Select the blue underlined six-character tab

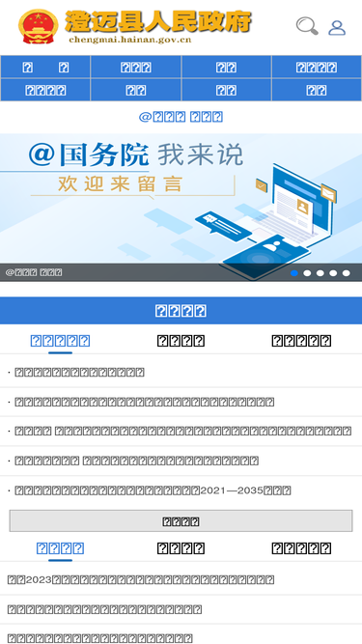pos(60,341)
